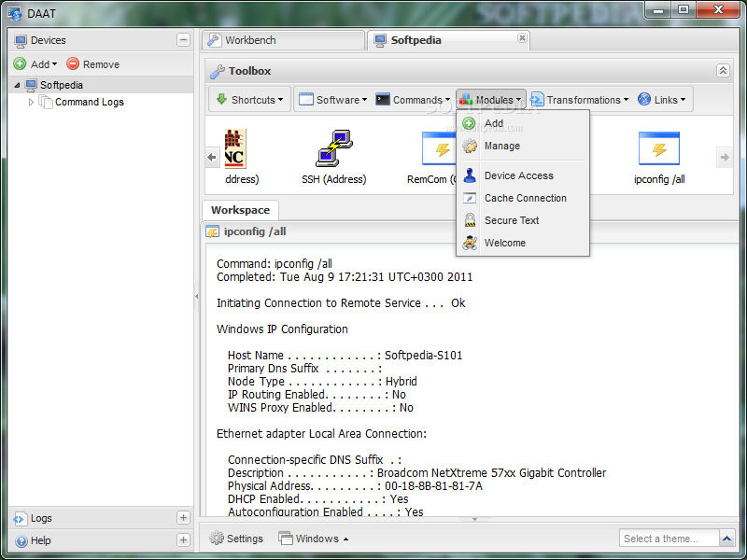Screen dimensions: 747x560
Task: Click the DAAT application icon in the title bar
Action: [x=14, y=13]
